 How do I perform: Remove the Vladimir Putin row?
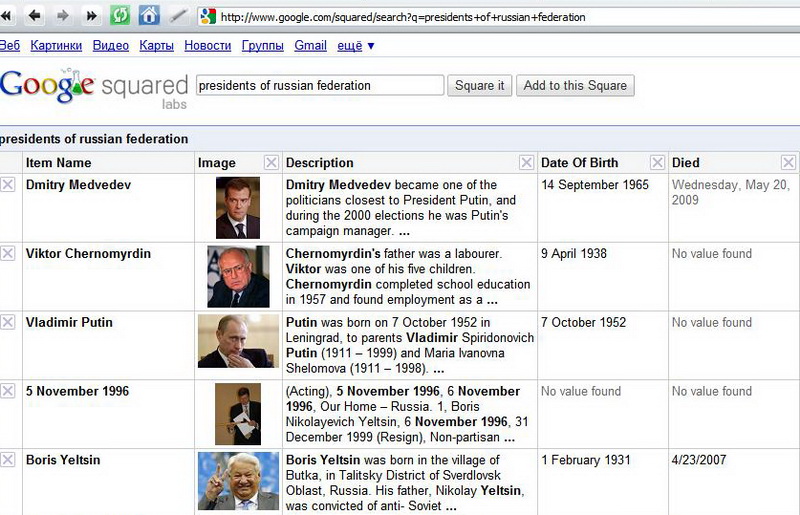[x=8, y=323]
